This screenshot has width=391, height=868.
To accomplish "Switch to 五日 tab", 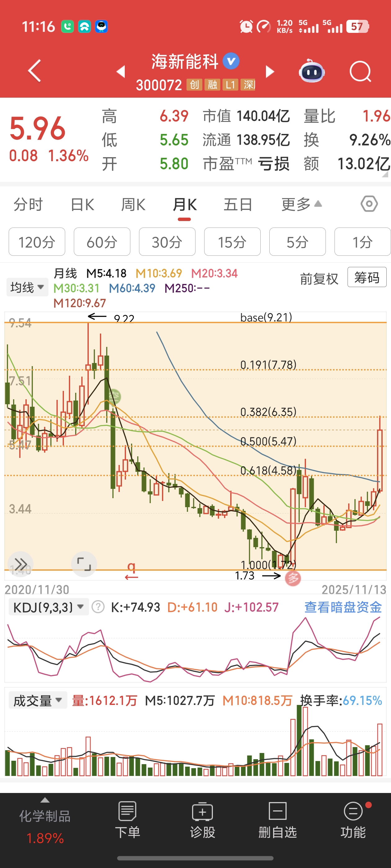I will click(x=238, y=205).
